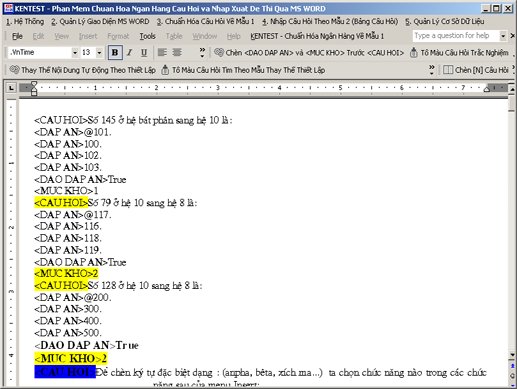Toggle Underline formatting button
The width and height of the screenshot is (517, 389).
144,53
